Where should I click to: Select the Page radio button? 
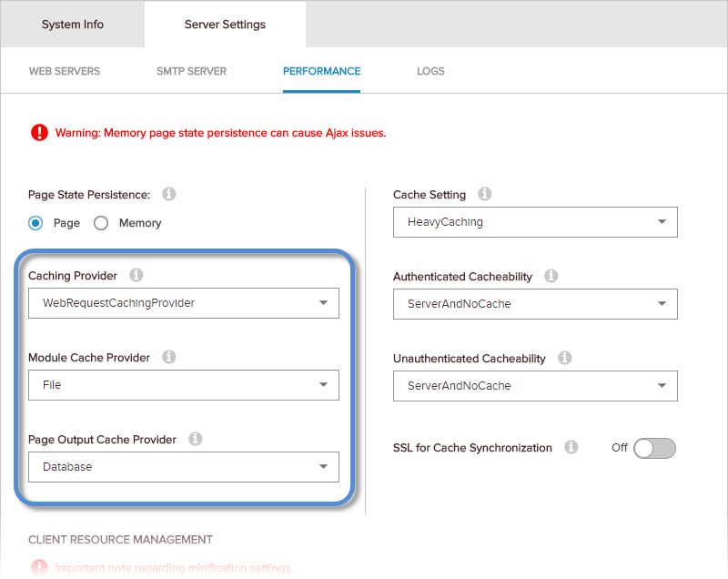pos(35,223)
